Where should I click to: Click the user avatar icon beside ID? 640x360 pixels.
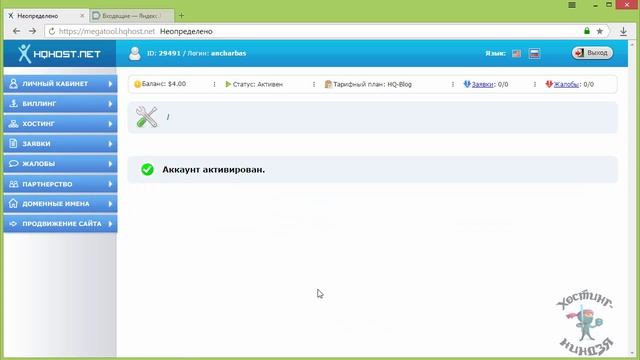134,53
